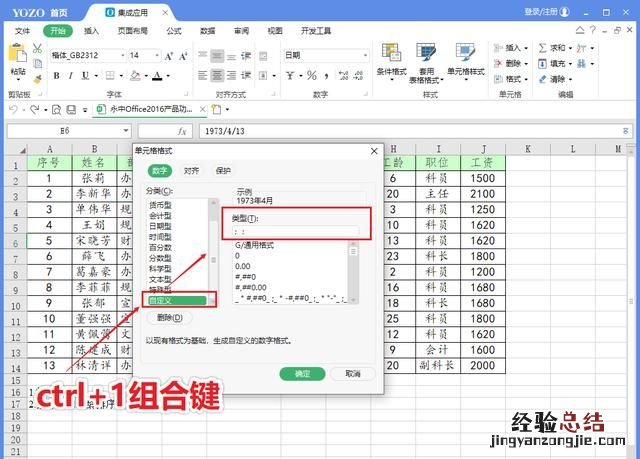The image size is (640, 459).
Task: Open 套用表格格式 table format gallery
Action: pyautogui.click(x=426, y=63)
